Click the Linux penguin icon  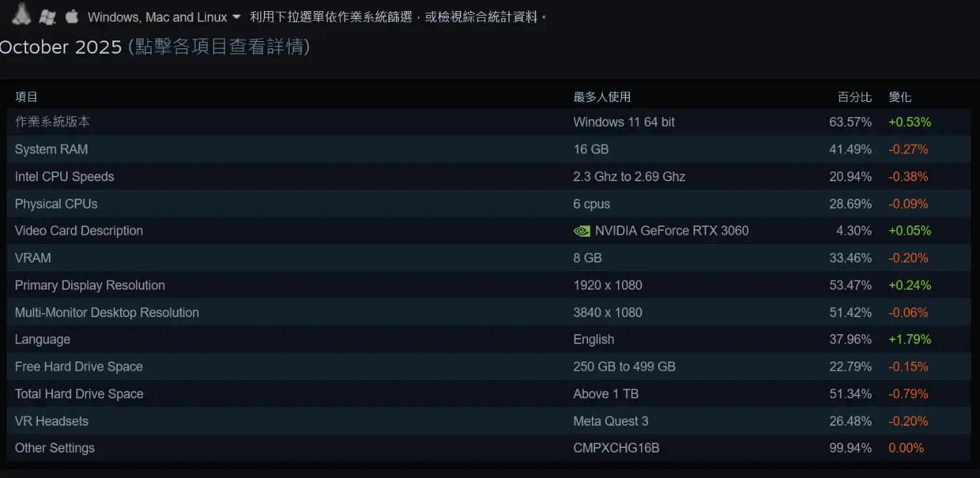click(x=21, y=14)
